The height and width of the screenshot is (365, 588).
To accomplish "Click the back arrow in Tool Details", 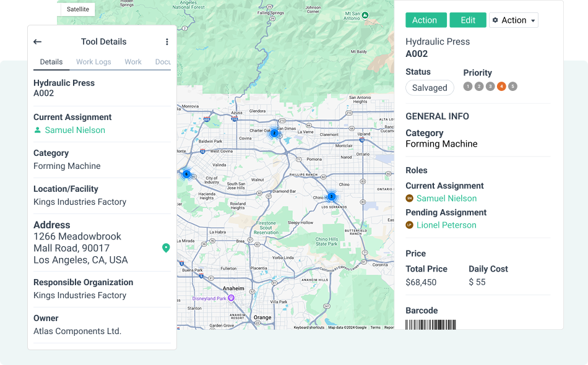I will click(x=38, y=42).
